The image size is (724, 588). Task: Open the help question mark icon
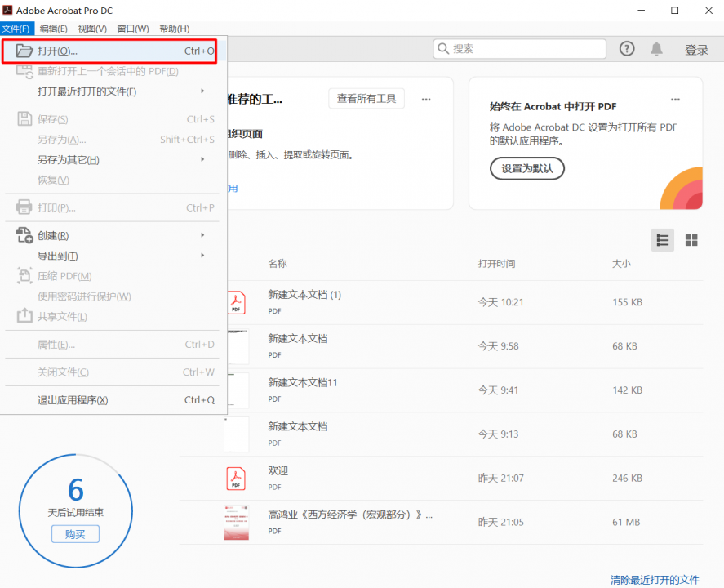[x=627, y=48]
